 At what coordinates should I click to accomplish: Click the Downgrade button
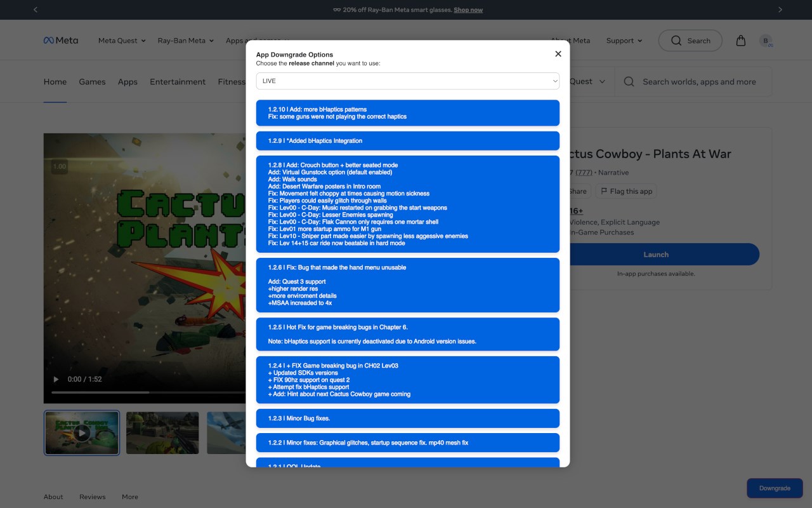pos(775,488)
